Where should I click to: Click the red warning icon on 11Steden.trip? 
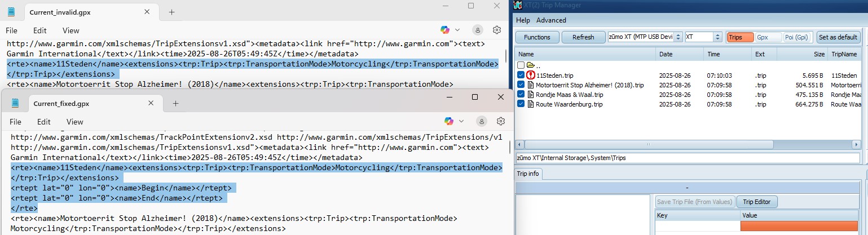[x=531, y=75]
